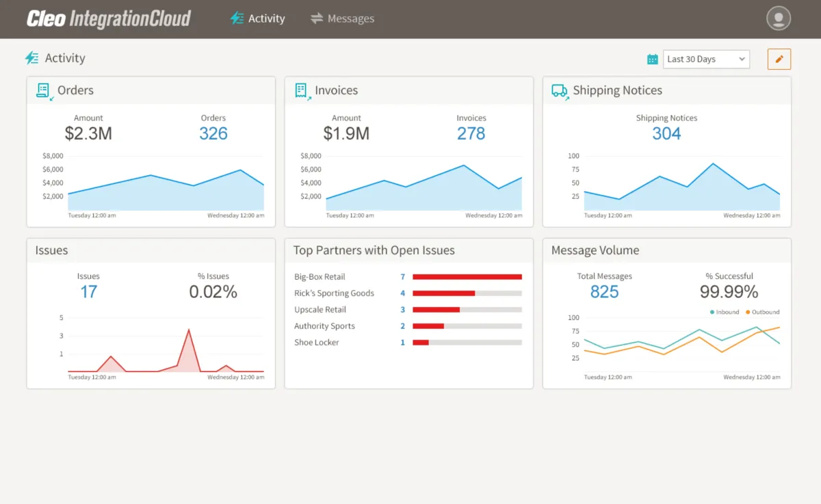Click the user profile avatar icon
The width and height of the screenshot is (821, 504).
click(779, 18)
